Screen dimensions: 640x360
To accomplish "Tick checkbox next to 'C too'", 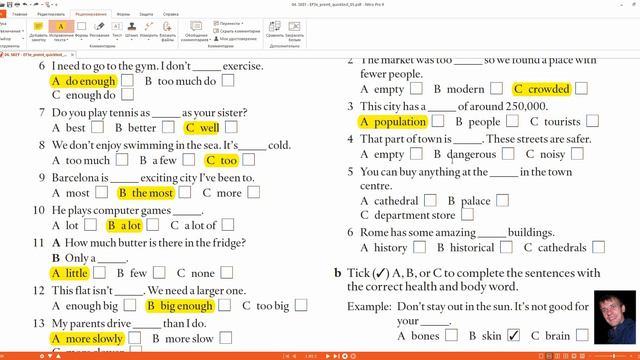I will click(x=249, y=160).
